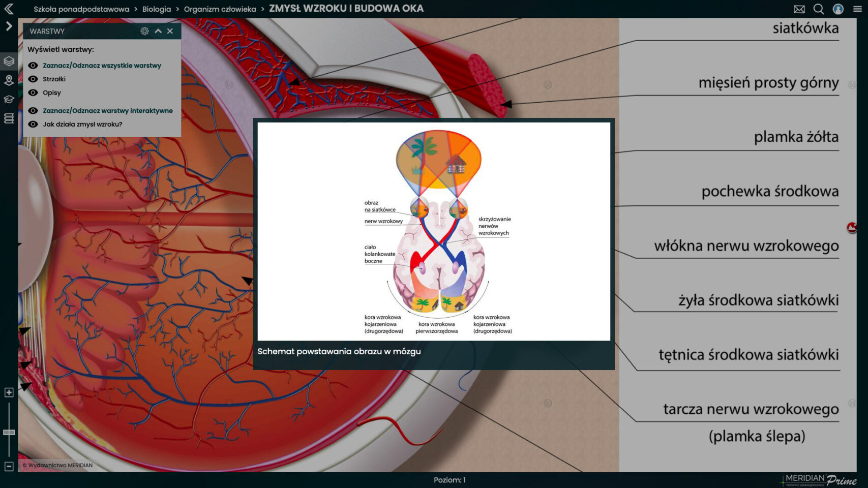868x488 pixels.
Task: Click the layers icon in left sidebar
Action: (9, 62)
